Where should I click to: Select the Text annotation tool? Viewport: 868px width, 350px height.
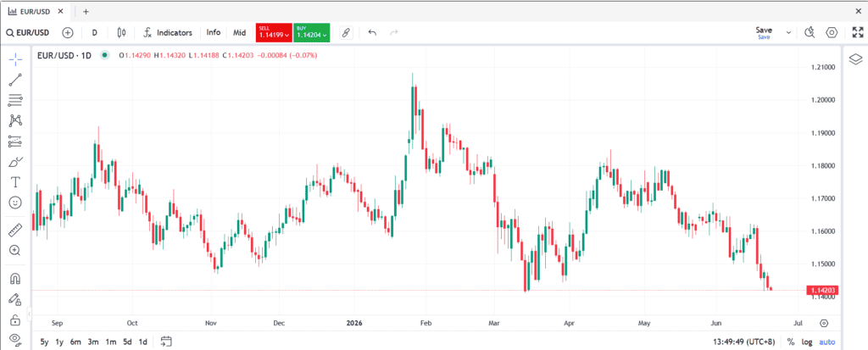pos(15,182)
